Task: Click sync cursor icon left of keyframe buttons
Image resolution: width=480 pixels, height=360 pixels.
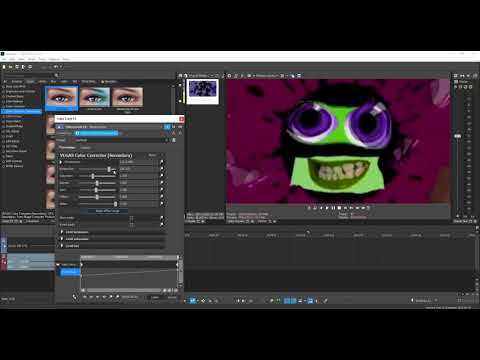Action: click(74, 297)
